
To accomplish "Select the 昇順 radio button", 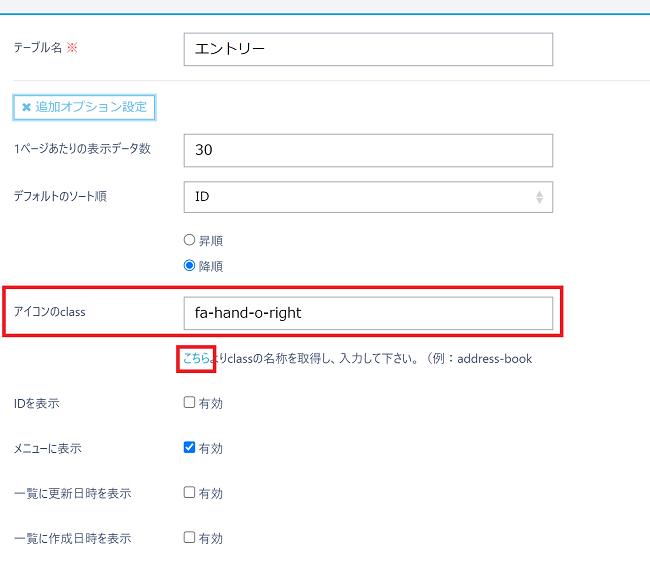I will click(189, 240).
